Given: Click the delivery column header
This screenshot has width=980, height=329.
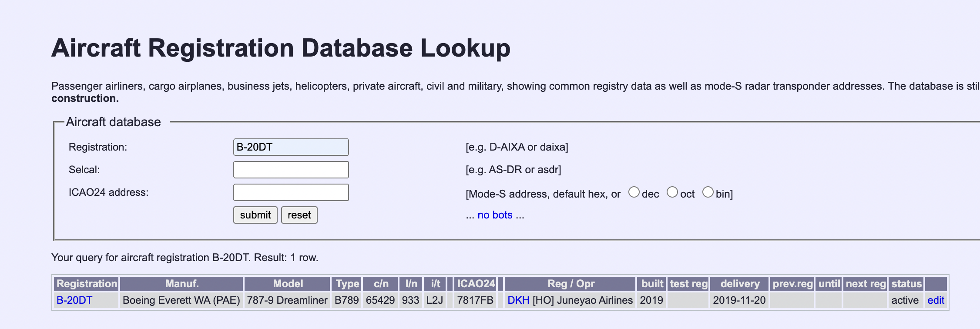Looking at the screenshot, I should pos(740,284).
